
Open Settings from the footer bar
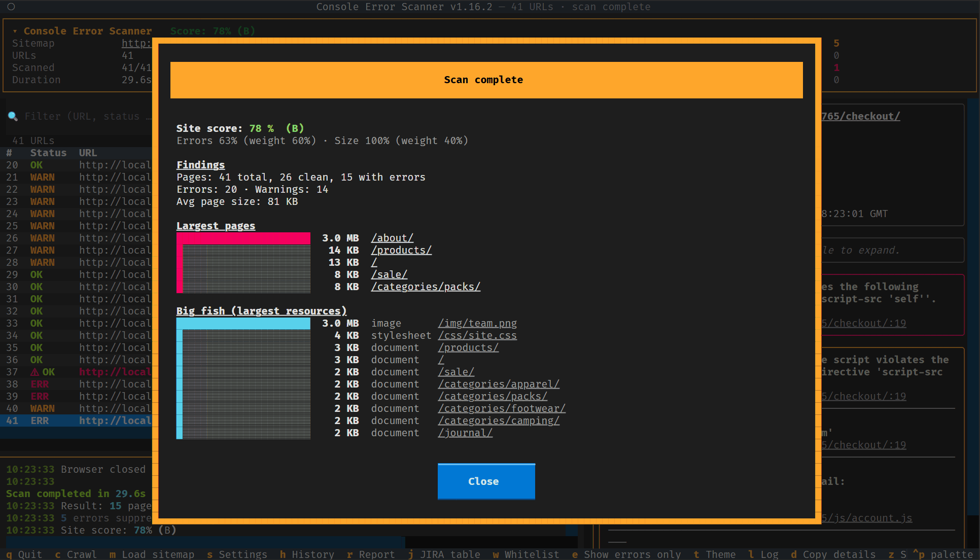tap(236, 554)
